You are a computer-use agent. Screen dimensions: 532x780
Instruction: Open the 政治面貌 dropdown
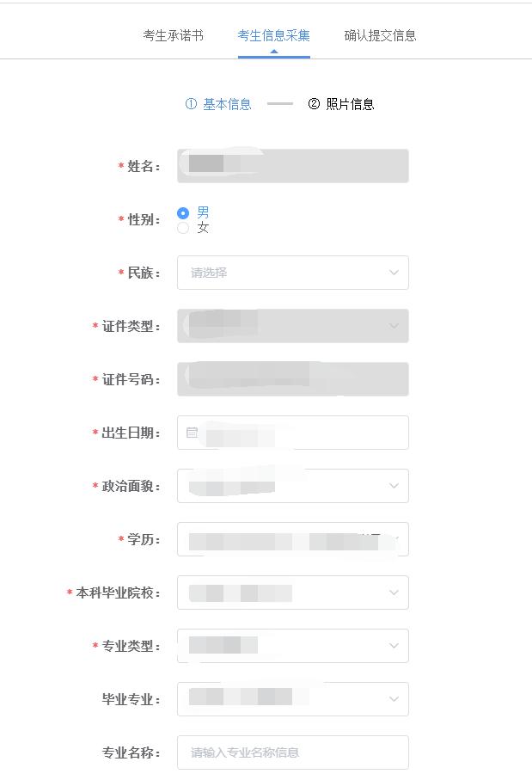pos(292,486)
